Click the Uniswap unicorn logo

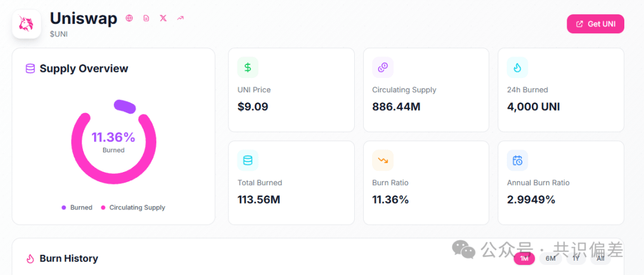tap(27, 24)
